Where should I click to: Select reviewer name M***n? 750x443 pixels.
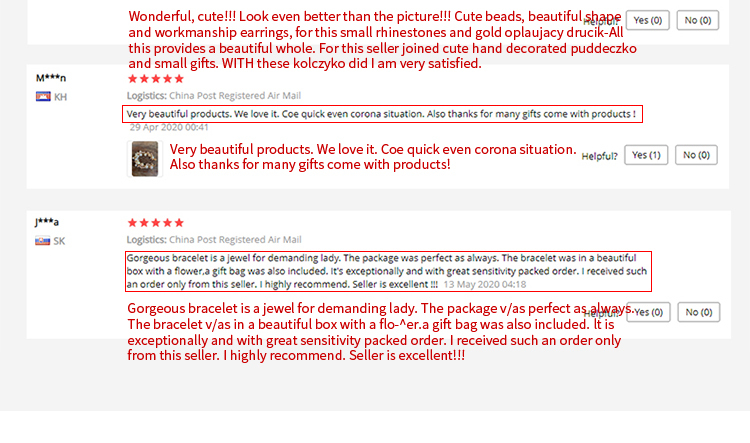coord(51,78)
